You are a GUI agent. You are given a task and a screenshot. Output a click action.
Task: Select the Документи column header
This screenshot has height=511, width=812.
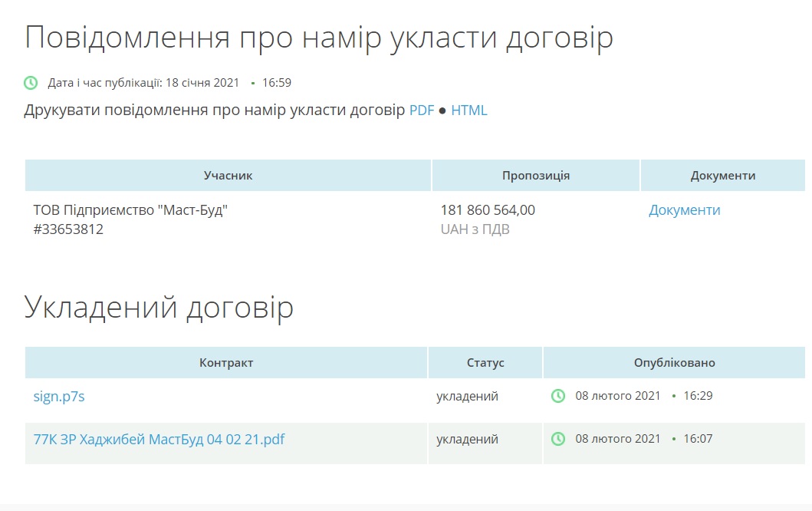pyautogui.click(x=723, y=176)
